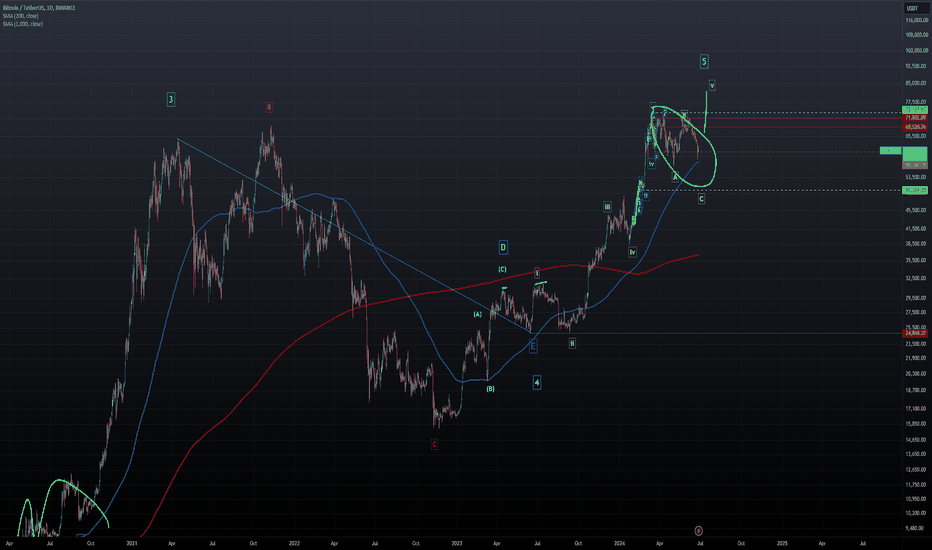Select the boxed wave label 3
The image size is (932, 550).
point(171,99)
